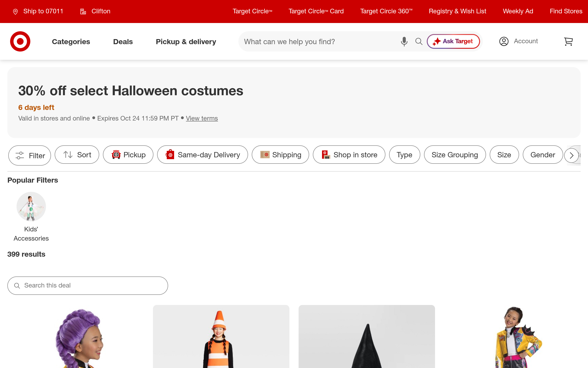Image resolution: width=588 pixels, height=368 pixels.
Task: Open Ask Target assistant
Action: [x=453, y=41]
